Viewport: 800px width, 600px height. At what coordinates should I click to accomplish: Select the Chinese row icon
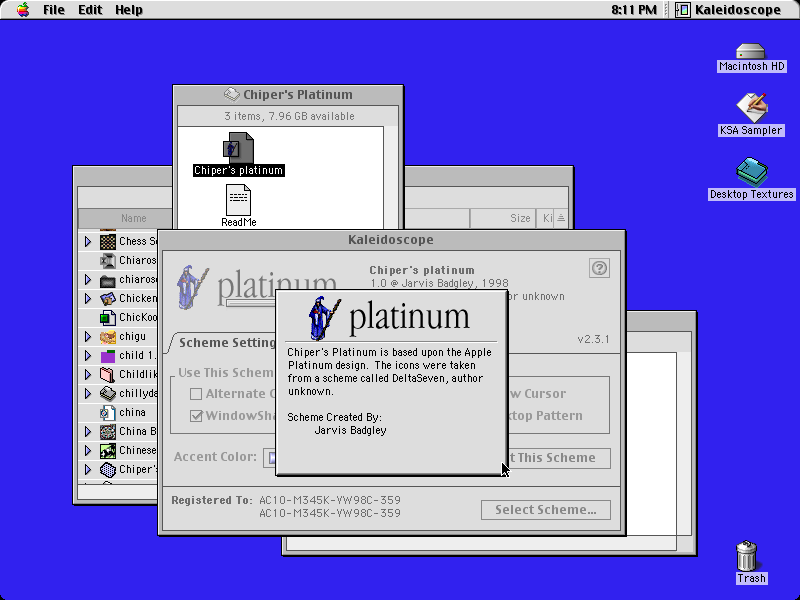click(x=108, y=451)
